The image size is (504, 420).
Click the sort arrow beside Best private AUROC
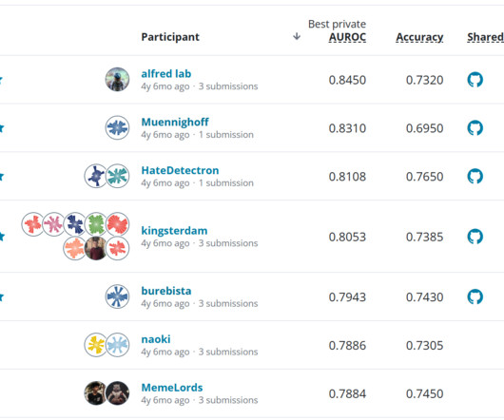tap(297, 36)
